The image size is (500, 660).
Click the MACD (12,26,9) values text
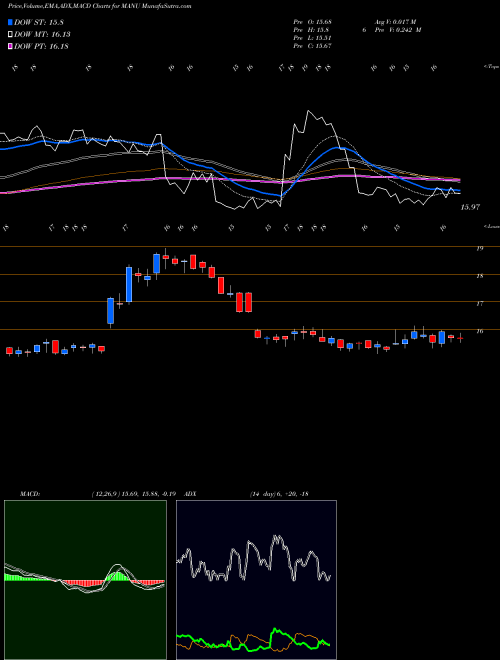[x=136, y=494]
